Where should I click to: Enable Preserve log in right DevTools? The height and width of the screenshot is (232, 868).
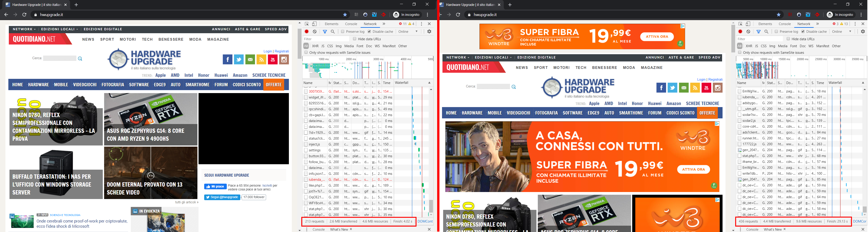pos(776,31)
